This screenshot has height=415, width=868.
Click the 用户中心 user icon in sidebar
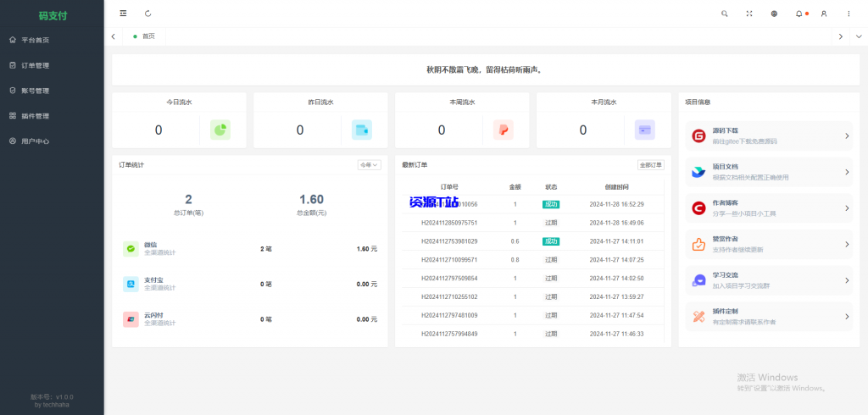click(13, 141)
